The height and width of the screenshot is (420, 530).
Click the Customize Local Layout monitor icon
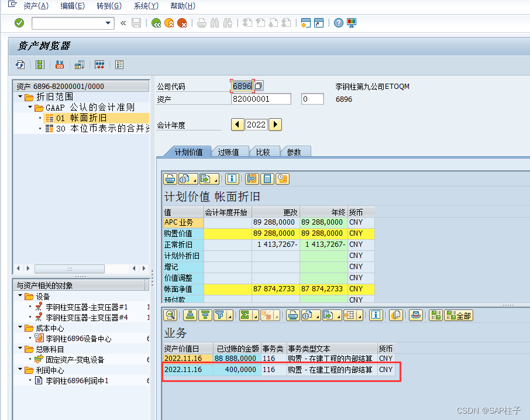coord(352,23)
